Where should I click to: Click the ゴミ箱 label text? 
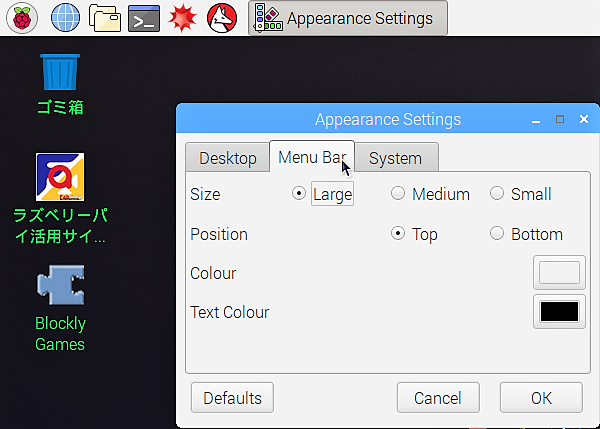[60, 107]
